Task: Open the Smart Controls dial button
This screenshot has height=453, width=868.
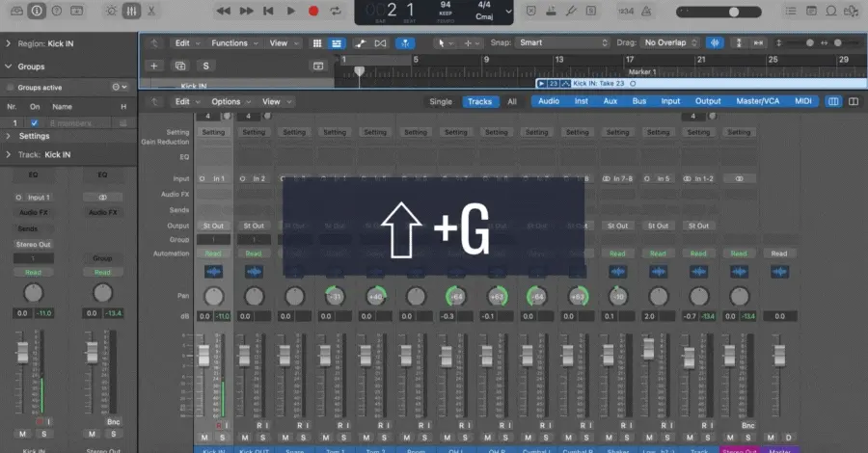Action: [x=111, y=11]
